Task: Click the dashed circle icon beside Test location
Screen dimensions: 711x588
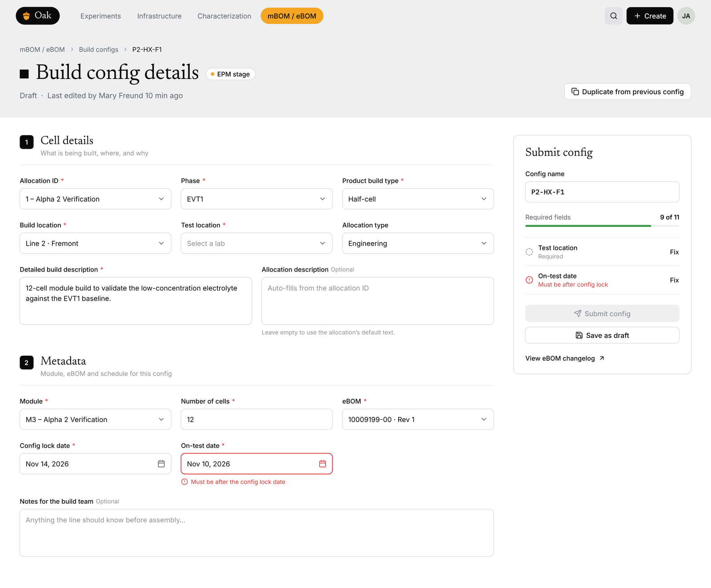Action: click(529, 252)
